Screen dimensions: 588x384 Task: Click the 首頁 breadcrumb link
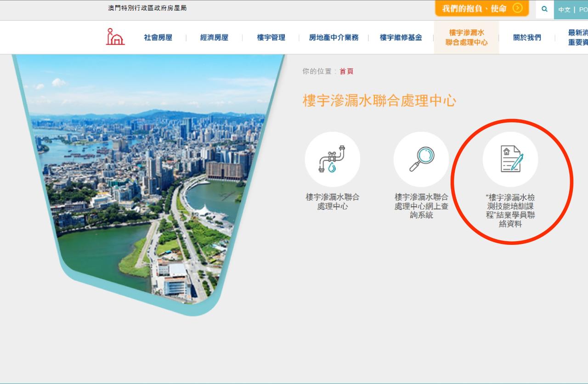pos(346,71)
